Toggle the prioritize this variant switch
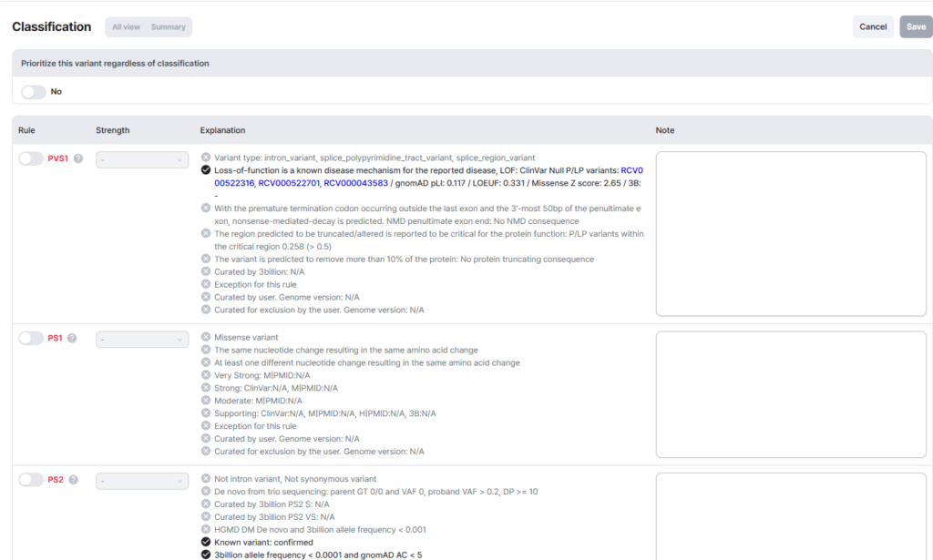933x560 pixels. click(x=33, y=92)
